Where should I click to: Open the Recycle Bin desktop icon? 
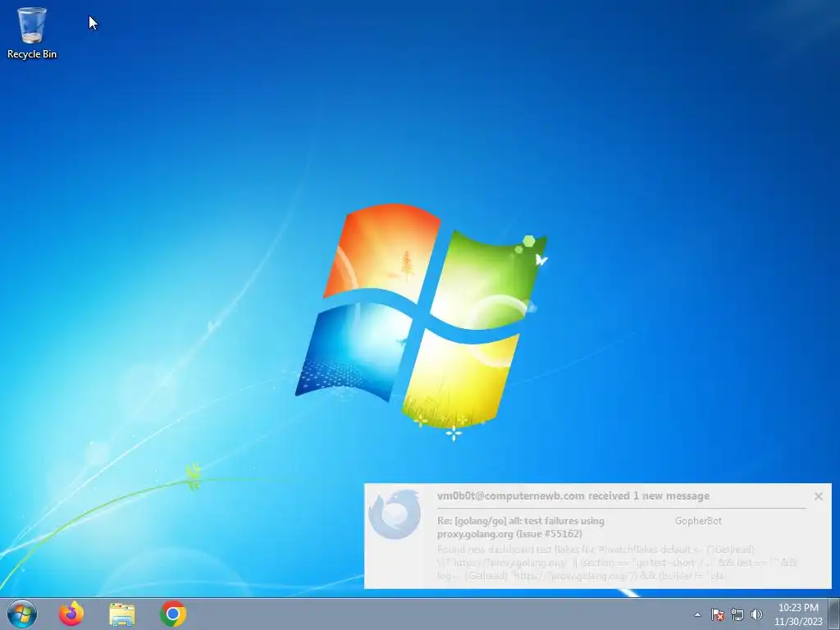(x=31, y=33)
